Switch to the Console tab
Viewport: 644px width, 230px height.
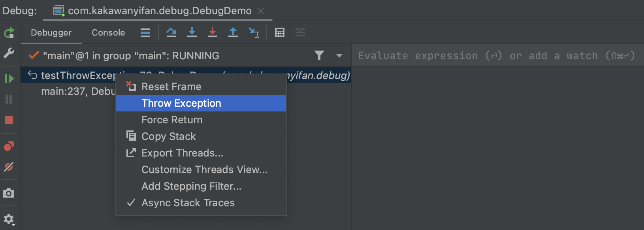(x=108, y=33)
